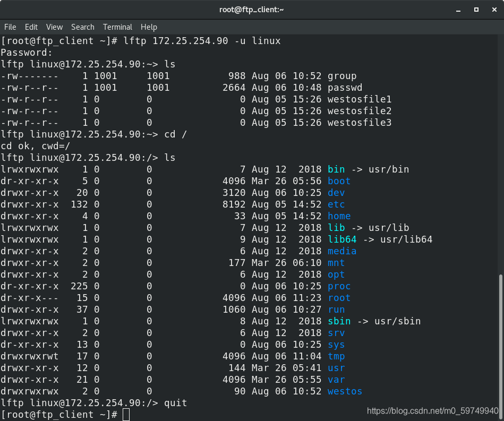The image size is (504, 421).
Task: Click the 'etc' directory name
Action: click(336, 204)
